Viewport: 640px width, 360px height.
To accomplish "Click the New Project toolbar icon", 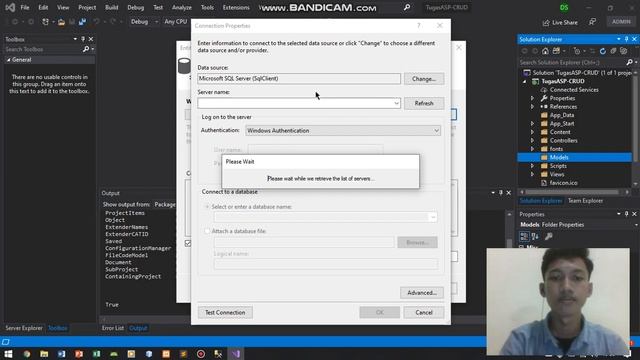I will coord(45,22).
